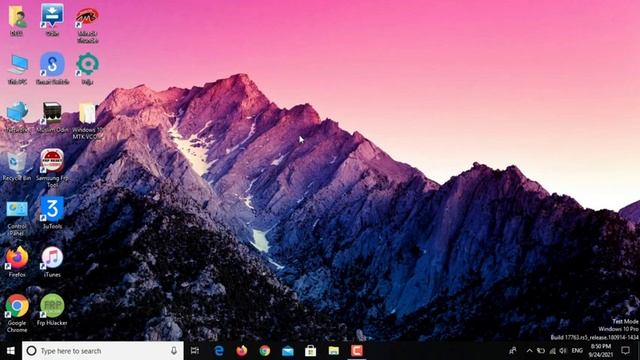
Task: Open the People tray icon
Action: point(513,351)
